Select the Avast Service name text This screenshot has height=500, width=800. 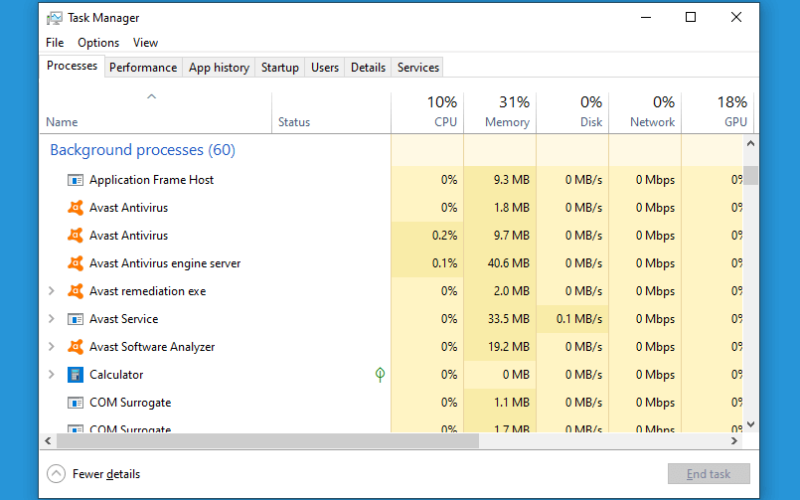(124, 319)
